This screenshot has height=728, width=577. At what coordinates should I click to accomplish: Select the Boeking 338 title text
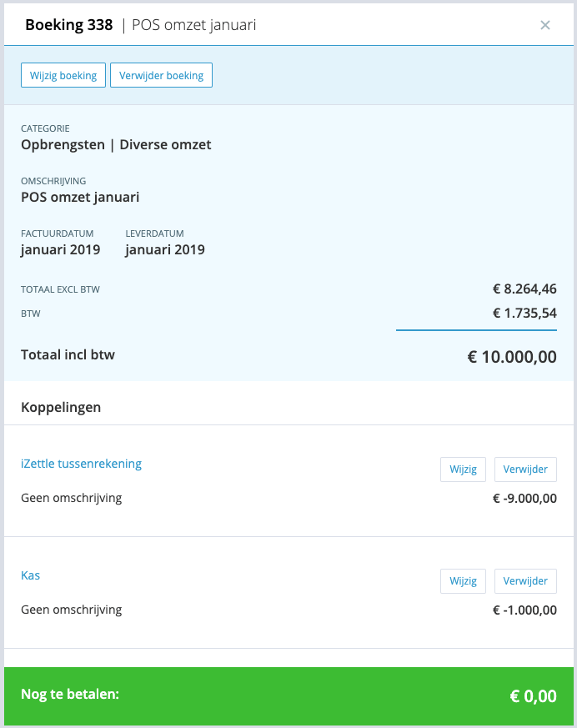(x=68, y=25)
